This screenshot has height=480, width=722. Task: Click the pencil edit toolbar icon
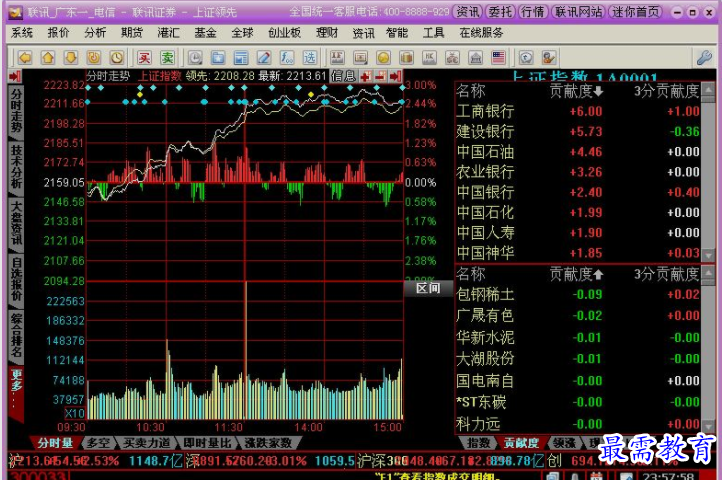point(264,58)
